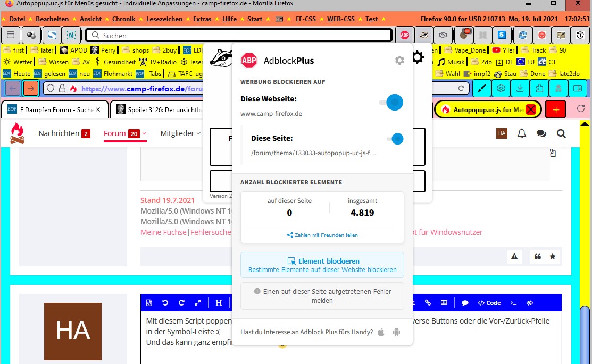The width and height of the screenshot is (592, 364).
Task: Click the handshake extension icon
Action: [443, 36]
